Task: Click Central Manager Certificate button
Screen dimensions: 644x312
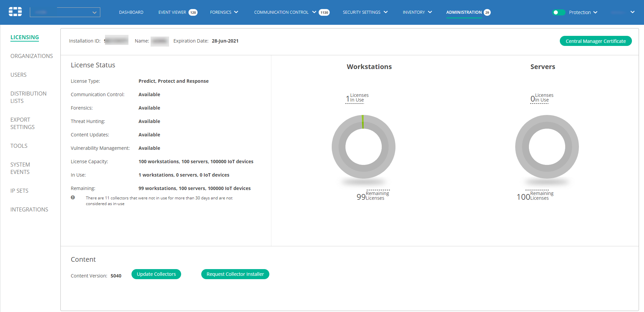Action: [x=596, y=41]
